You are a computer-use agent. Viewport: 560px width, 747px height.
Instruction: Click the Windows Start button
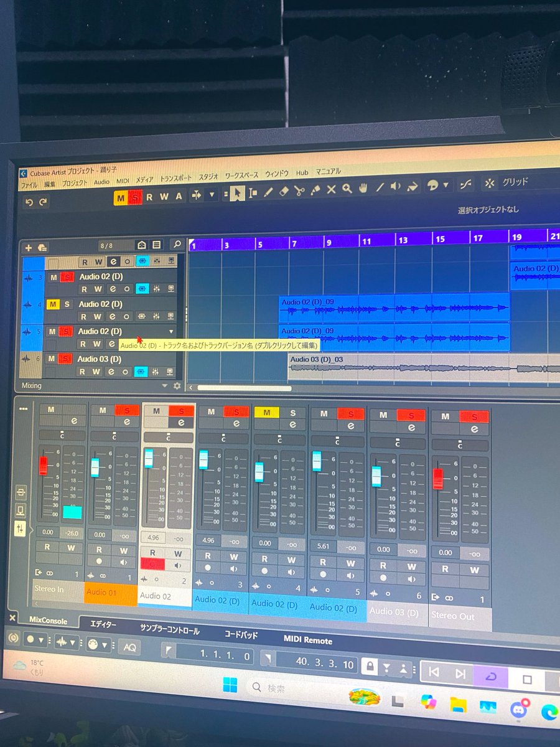[x=230, y=686]
